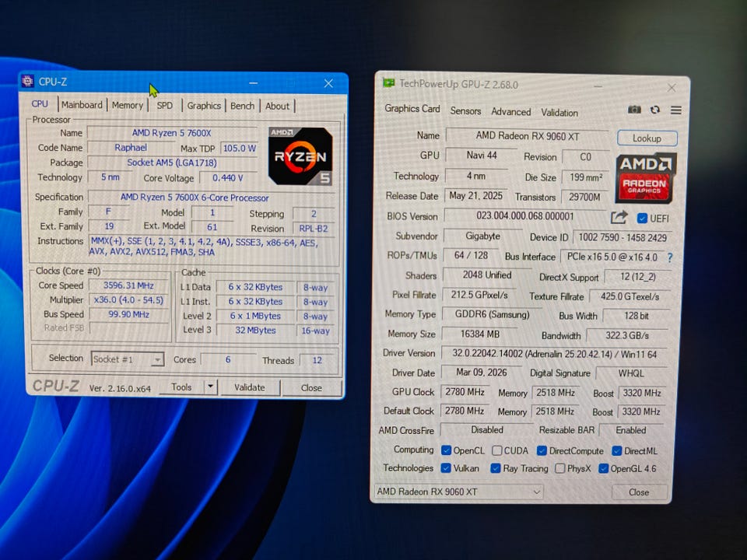Open the Bench tab
The width and height of the screenshot is (747, 560).
243,106
